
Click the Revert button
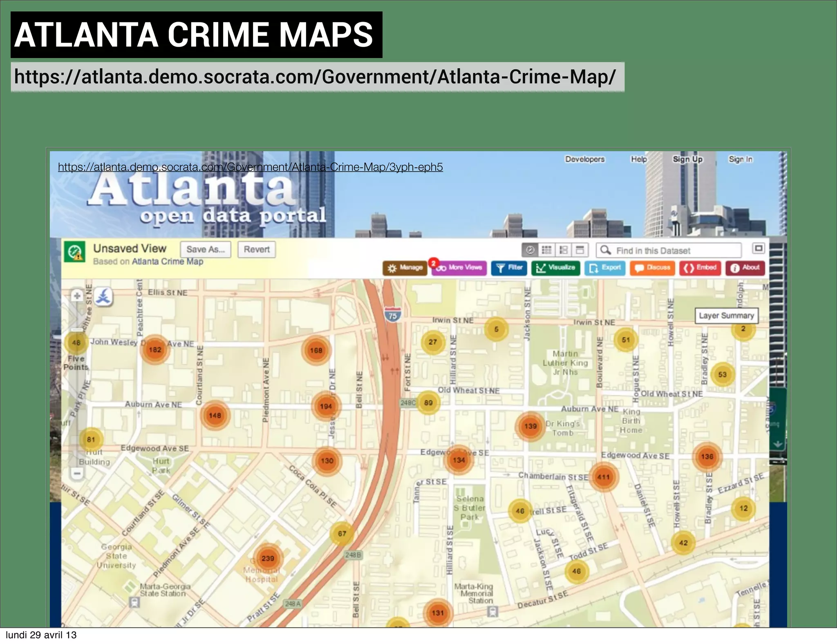(x=257, y=249)
